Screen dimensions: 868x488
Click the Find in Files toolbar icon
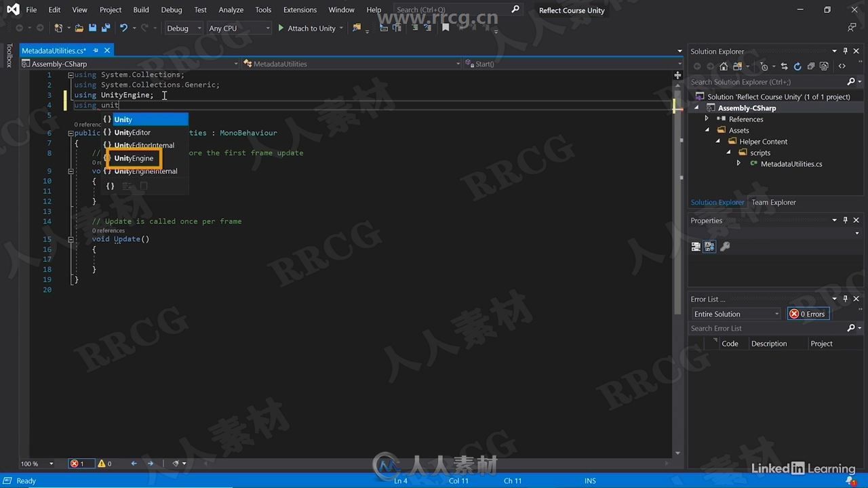click(x=357, y=28)
